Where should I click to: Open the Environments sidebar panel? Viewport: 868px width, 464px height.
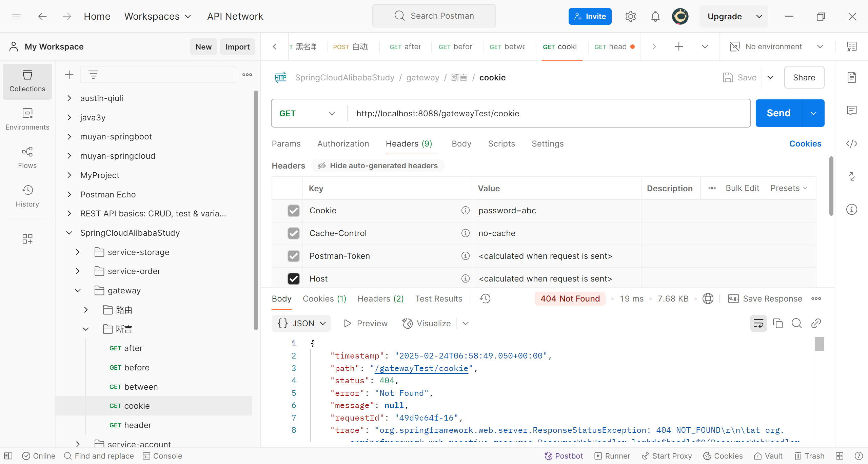[x=27, y=119]
